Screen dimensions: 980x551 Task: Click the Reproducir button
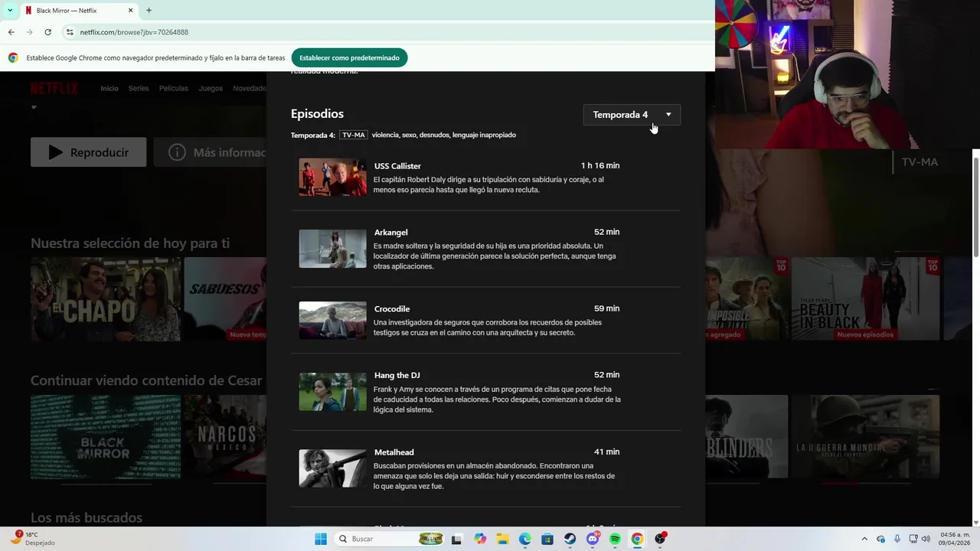[x=88, y=152]
